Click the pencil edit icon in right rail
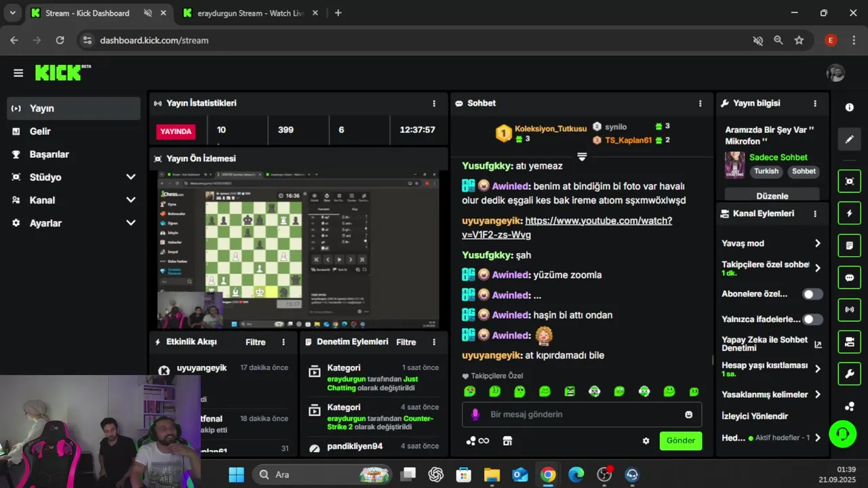 pyautogui.click(x=849, y=140)
